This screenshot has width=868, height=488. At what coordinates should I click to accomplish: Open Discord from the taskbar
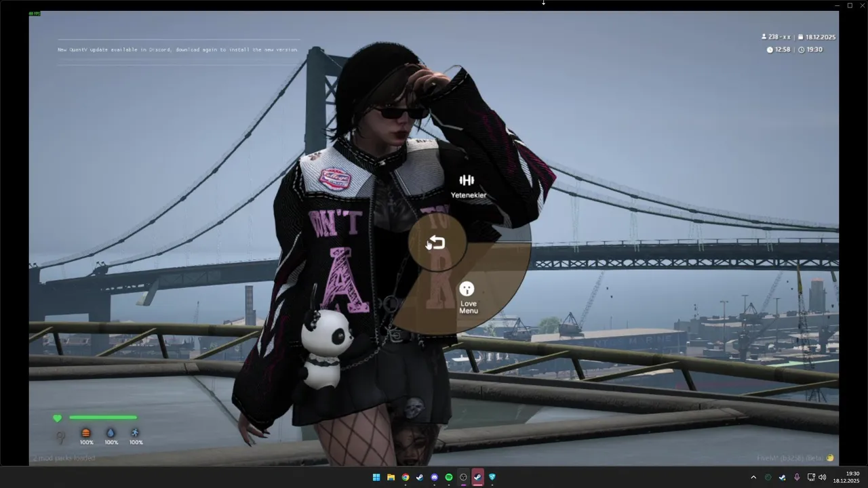435,477
